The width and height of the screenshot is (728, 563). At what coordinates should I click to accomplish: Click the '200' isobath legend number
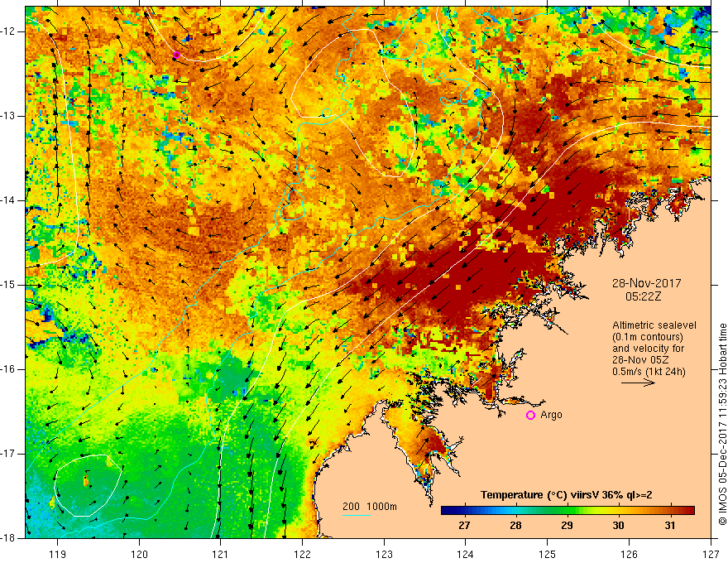pyautogui.click(x=351, y=507)
